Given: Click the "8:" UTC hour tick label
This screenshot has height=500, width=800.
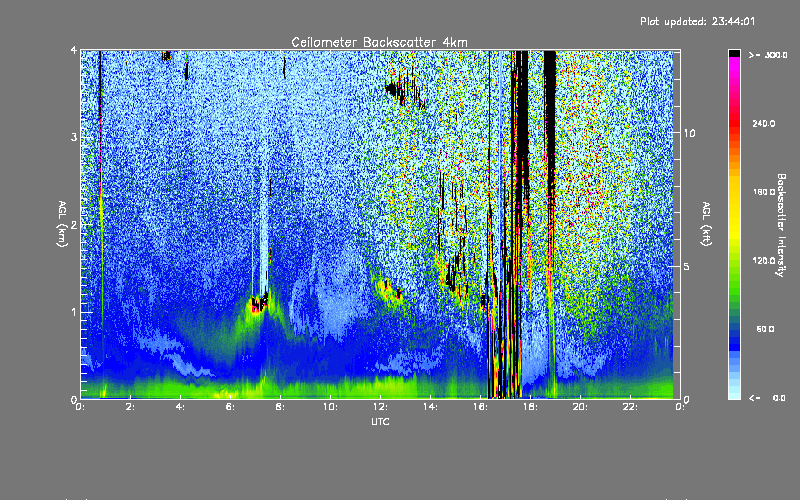Looking at the screenshot, I should point(280,407).
